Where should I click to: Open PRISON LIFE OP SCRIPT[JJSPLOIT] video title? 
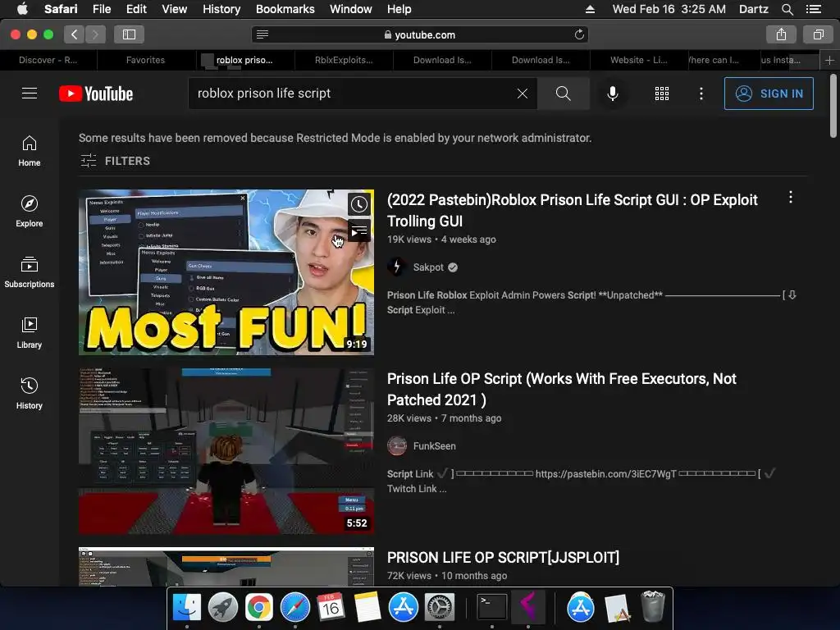tap(503, 558)
